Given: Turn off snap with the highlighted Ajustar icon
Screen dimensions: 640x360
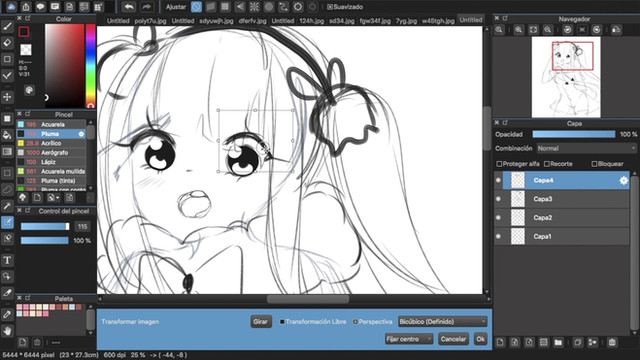Looking at the screenshot, I should coord(196,7).
